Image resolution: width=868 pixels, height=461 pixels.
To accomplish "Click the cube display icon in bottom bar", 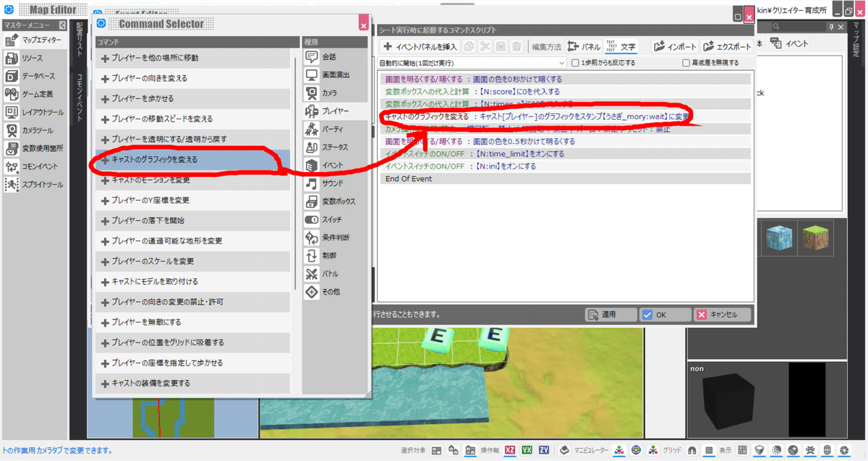I will pos(759,449).
